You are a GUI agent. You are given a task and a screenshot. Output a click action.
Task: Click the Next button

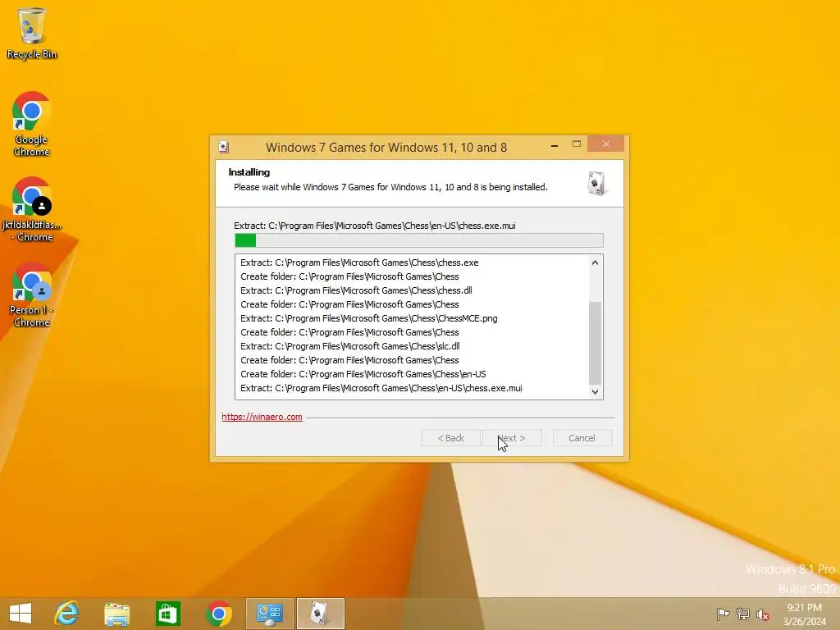(x=512, y=438)
